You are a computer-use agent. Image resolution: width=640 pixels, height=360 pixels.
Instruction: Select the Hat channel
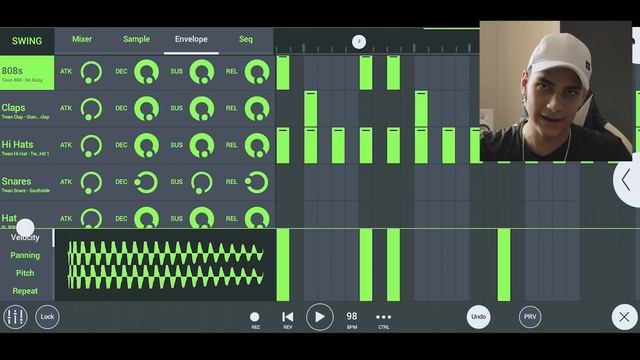27,215
